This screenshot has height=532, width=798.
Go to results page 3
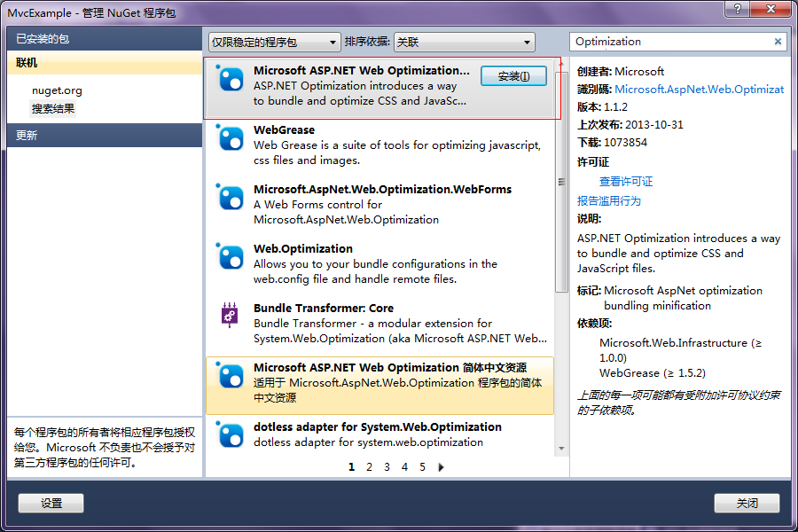point(387,467)
